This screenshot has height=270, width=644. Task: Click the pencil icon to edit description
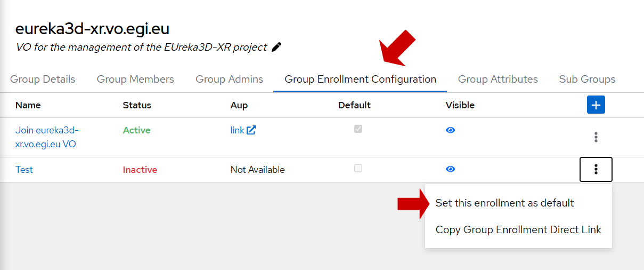tap(276, 47)
